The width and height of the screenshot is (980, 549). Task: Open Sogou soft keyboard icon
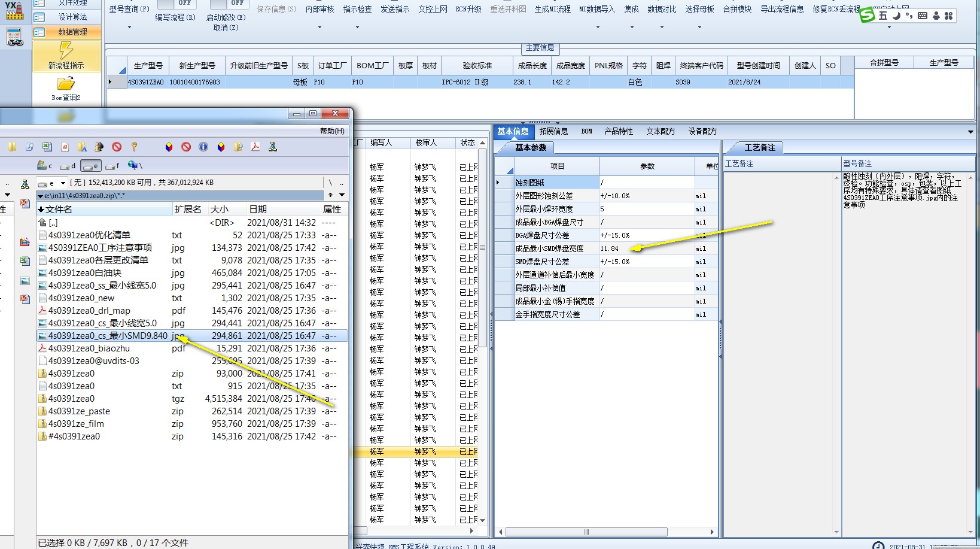[923, 16]
